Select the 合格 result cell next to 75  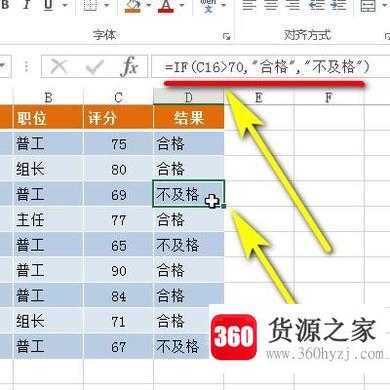(189, 143)
